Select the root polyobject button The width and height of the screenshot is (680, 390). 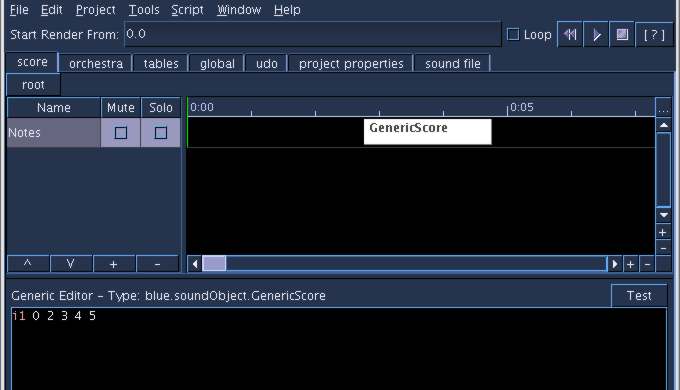[x=33, y=85]
